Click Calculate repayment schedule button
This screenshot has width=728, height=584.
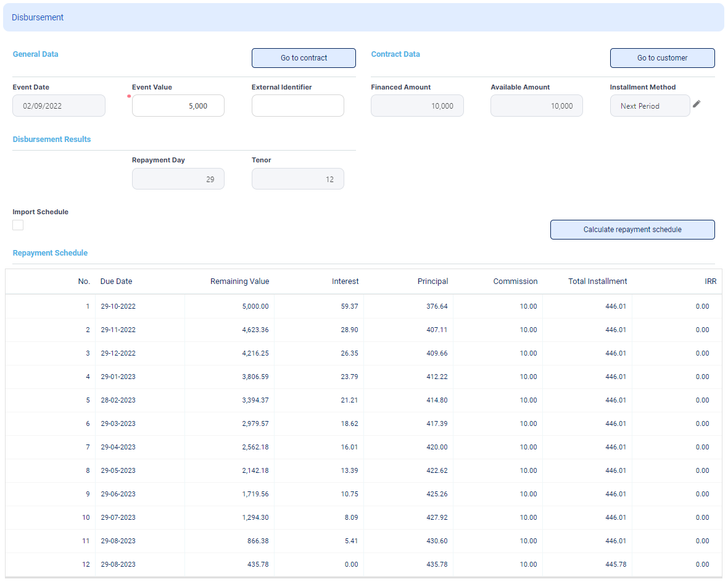[632, 230]
